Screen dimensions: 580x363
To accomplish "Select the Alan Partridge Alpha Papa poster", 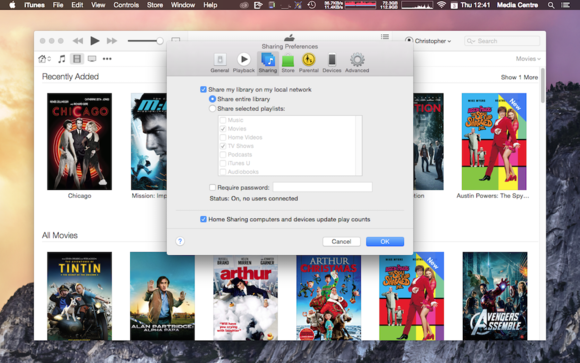I will [x=162, y=296].
